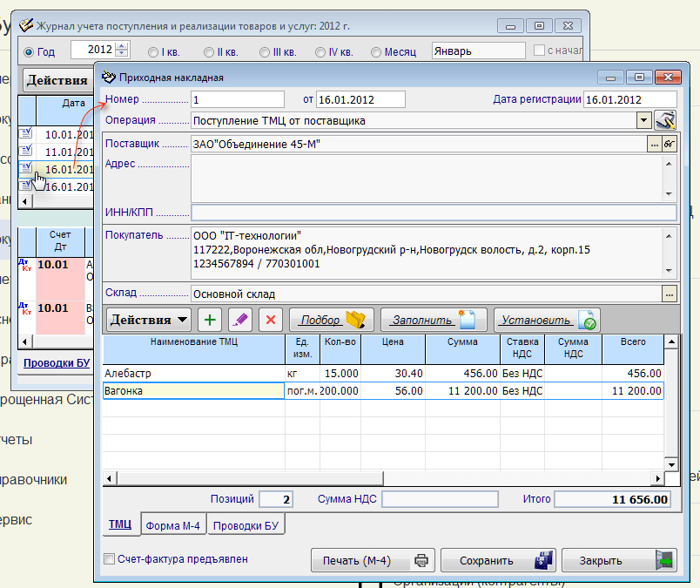
Task: Click the Дт/Кт icon on the first 10.01 entry
Action: tap(26, 265)
